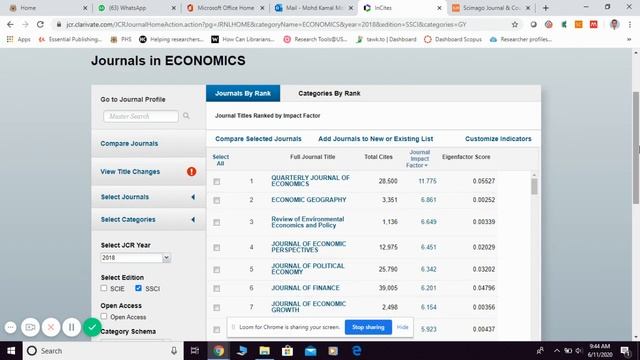Uncheck the SSCI edition checkbox
640x360 pixels.
138,288
